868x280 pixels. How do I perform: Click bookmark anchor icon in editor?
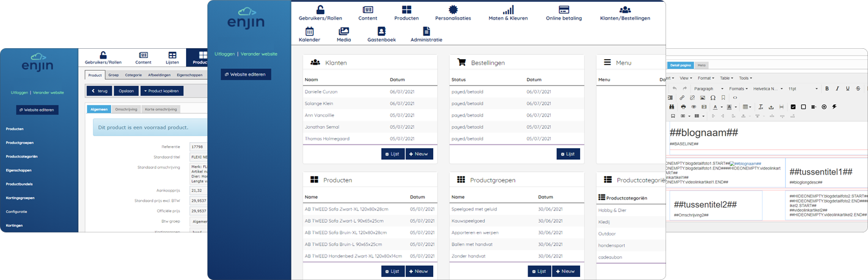click(x=723, y=98)
